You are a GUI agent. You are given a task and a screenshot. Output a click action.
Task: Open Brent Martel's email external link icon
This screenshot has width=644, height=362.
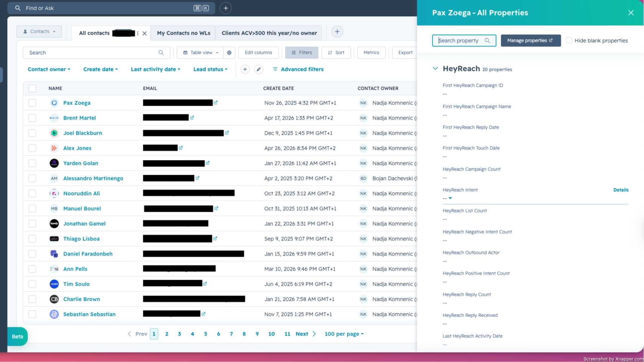click(x=192, y=117)
